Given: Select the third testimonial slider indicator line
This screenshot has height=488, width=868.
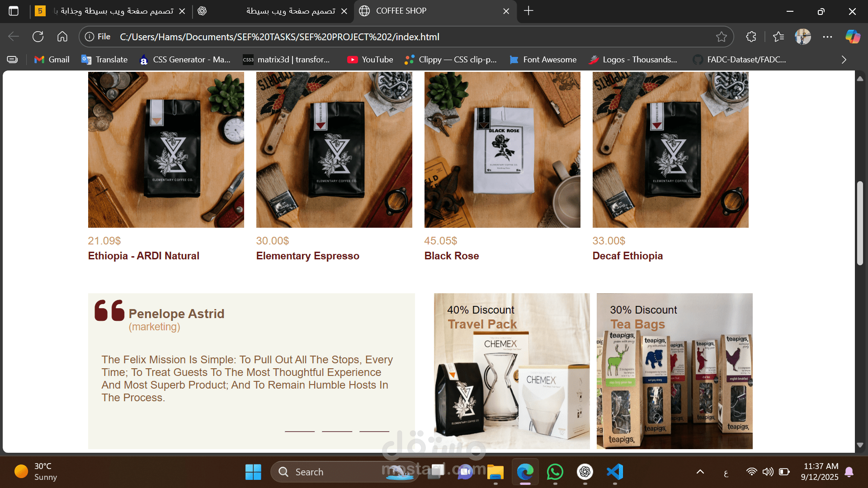Looking at the screenshot, I should click(x=374, y=432).
